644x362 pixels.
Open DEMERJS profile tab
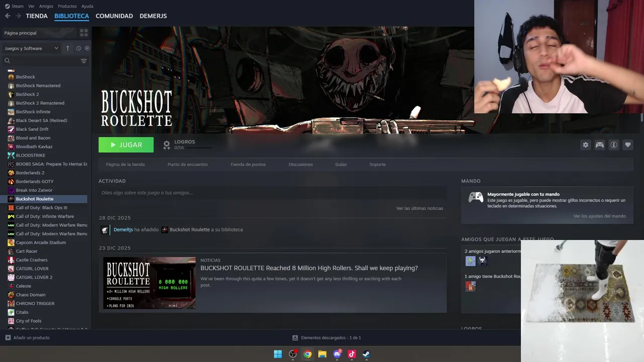(153, 16)
